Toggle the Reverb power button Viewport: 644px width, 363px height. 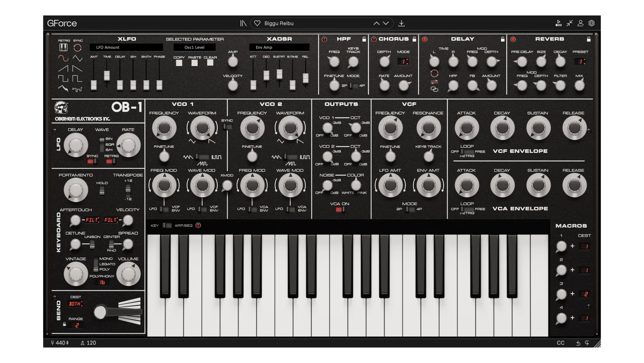[513, 39]
